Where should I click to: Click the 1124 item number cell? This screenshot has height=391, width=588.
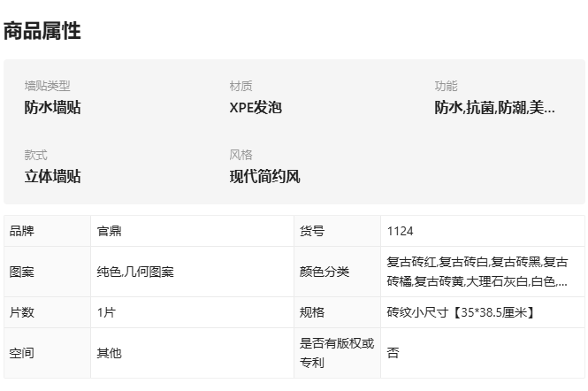pyautogui.click(x=482, y=231)
